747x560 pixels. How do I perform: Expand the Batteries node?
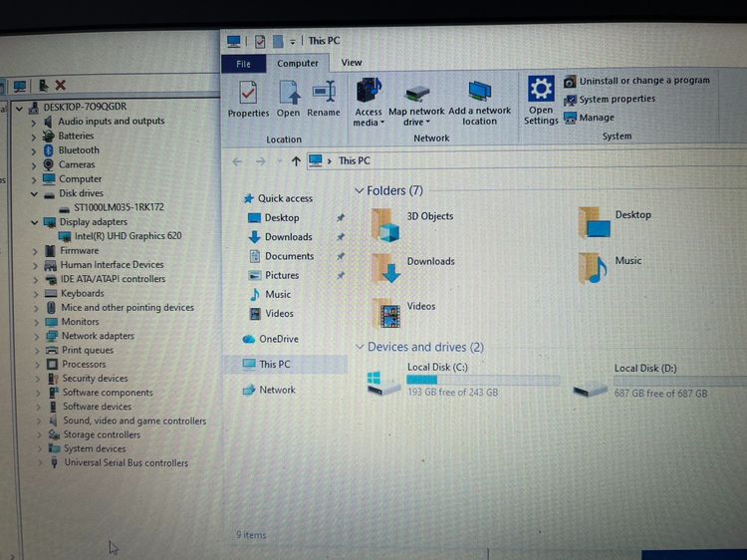33,137
